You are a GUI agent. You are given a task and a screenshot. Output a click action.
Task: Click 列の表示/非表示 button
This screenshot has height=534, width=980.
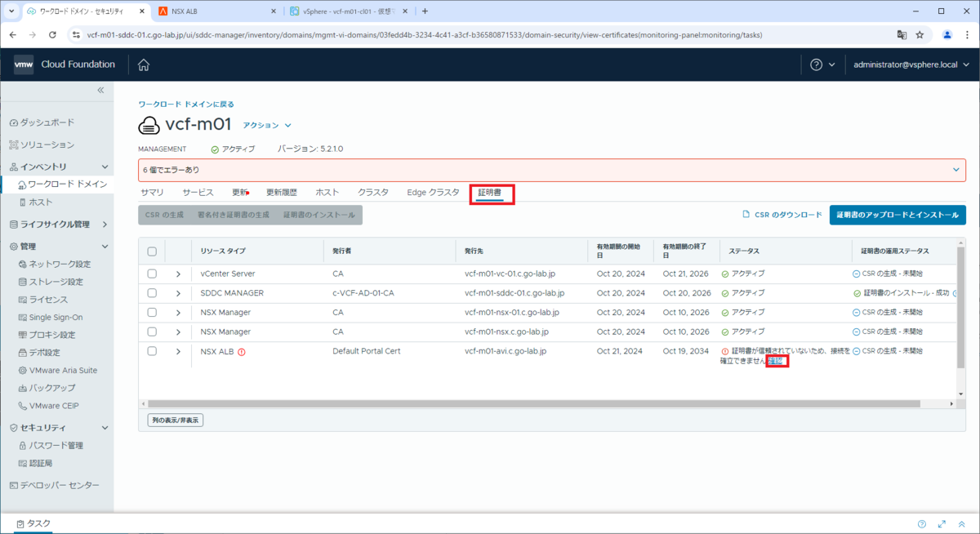point(176,420)
